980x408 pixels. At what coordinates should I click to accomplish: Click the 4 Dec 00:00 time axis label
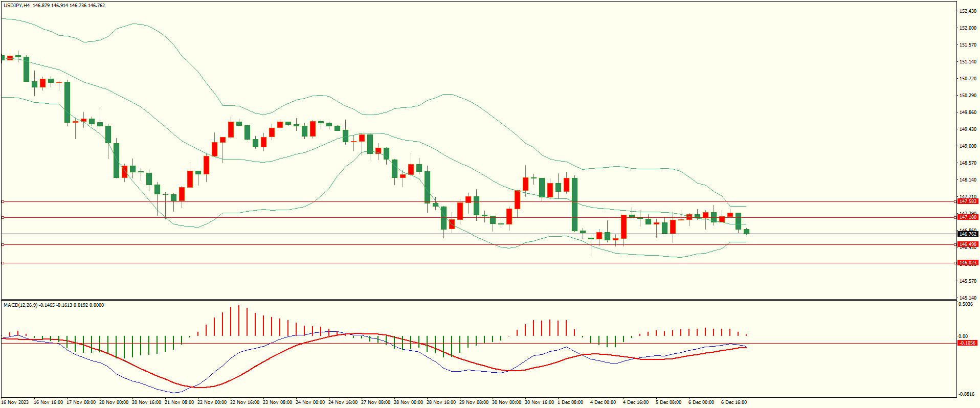[x=603, y=402]
